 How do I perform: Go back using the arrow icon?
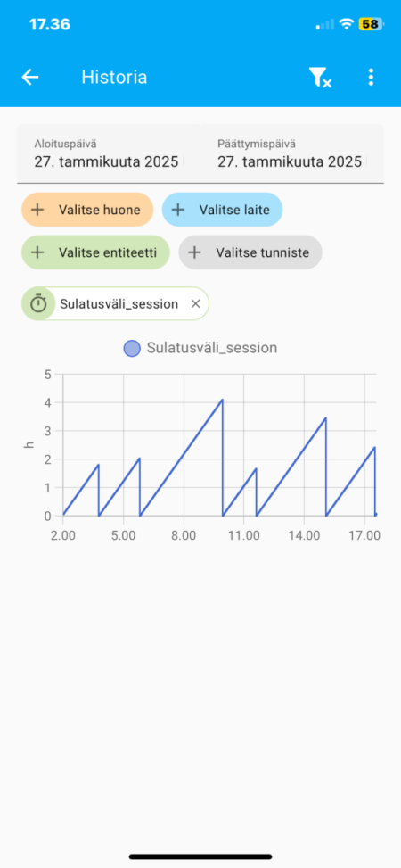coord(30,77)
